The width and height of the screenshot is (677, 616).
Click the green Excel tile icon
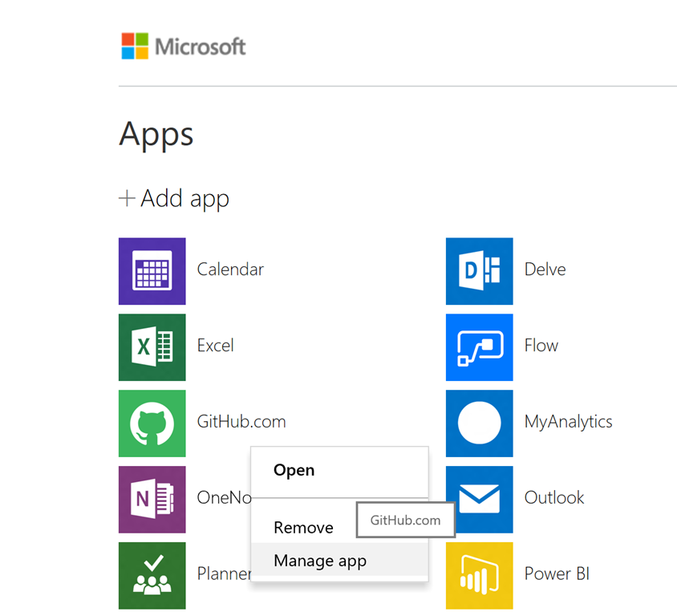[x=152, y=346]
